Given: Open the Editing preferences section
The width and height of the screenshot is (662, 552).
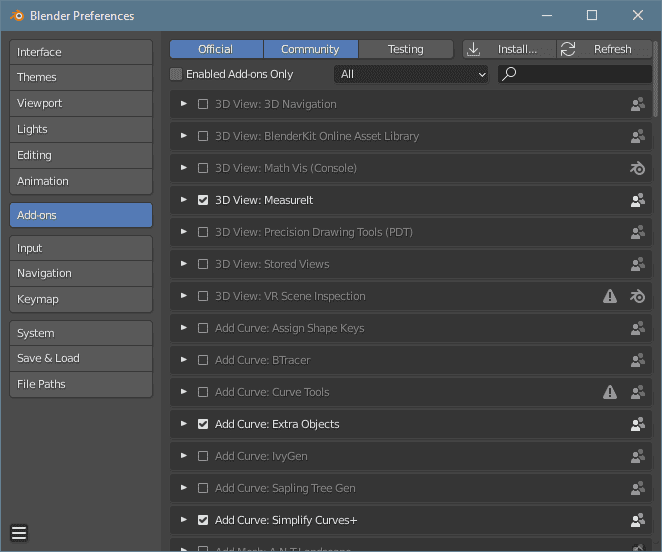Looking at the screenshot, I should click(81, 155).
